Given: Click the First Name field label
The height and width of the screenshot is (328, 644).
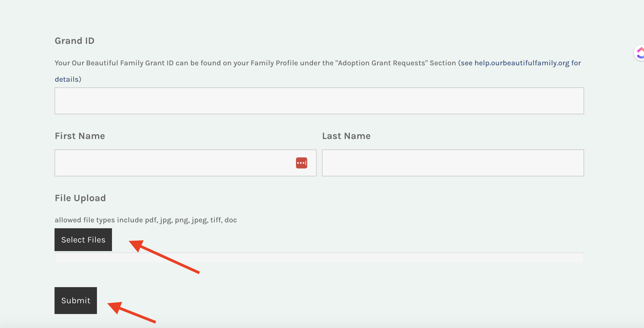Looking at the screenshot, I should point(80,136).
